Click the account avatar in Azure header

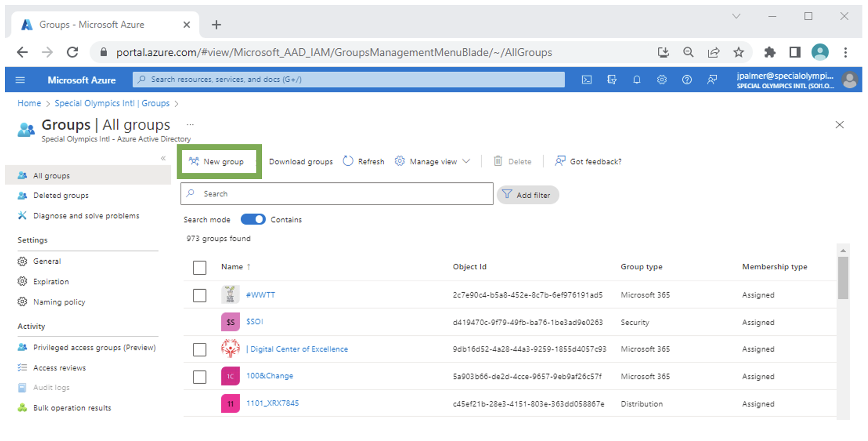click(x=849, y=80)
